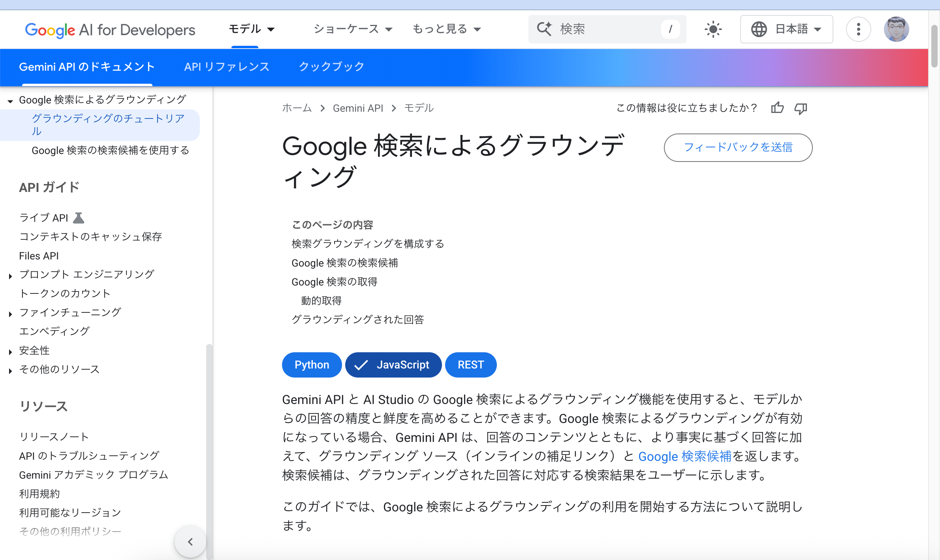The image size is (940, 560).
Task: Click the Google AI for Developers logo
Action: point(110,29)
